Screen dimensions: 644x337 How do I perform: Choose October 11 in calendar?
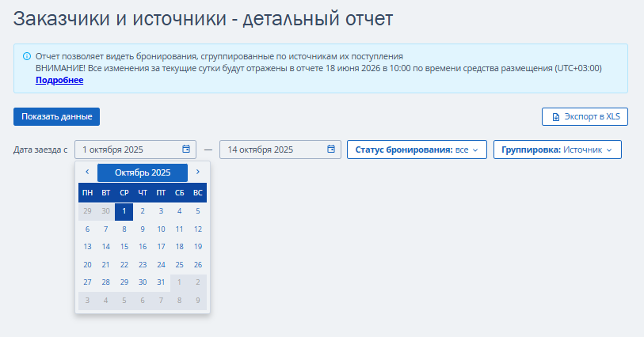[180, 229]
